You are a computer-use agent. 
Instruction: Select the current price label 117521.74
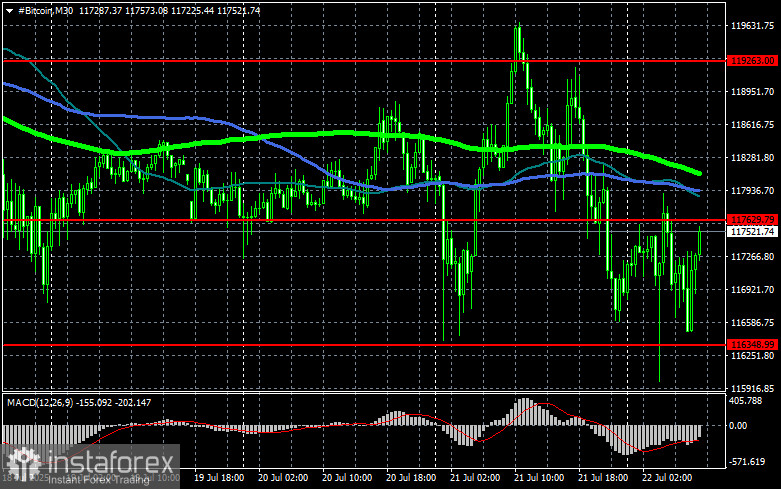point(752,232)
